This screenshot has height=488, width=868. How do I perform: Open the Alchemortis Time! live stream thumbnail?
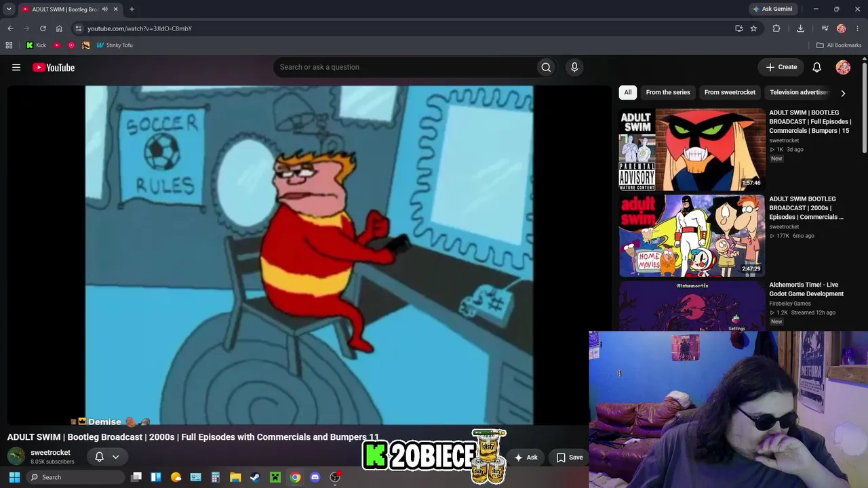tap(692, 306)
